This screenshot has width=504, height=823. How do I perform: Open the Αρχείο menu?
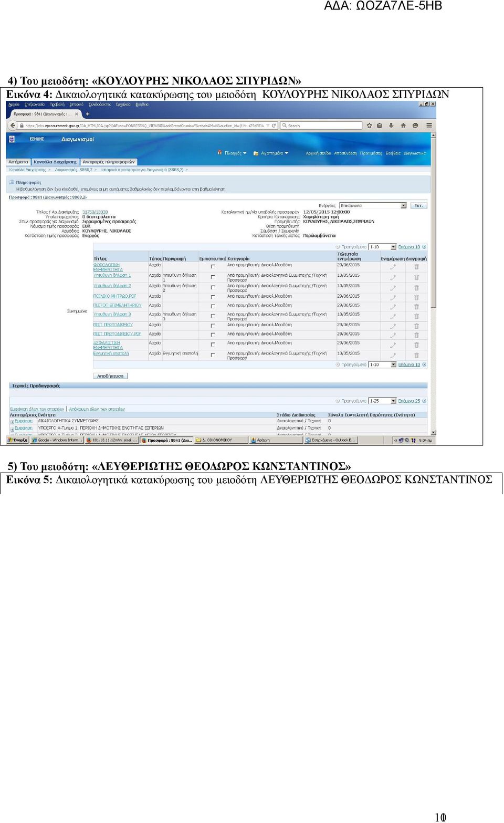coord(14,105)
